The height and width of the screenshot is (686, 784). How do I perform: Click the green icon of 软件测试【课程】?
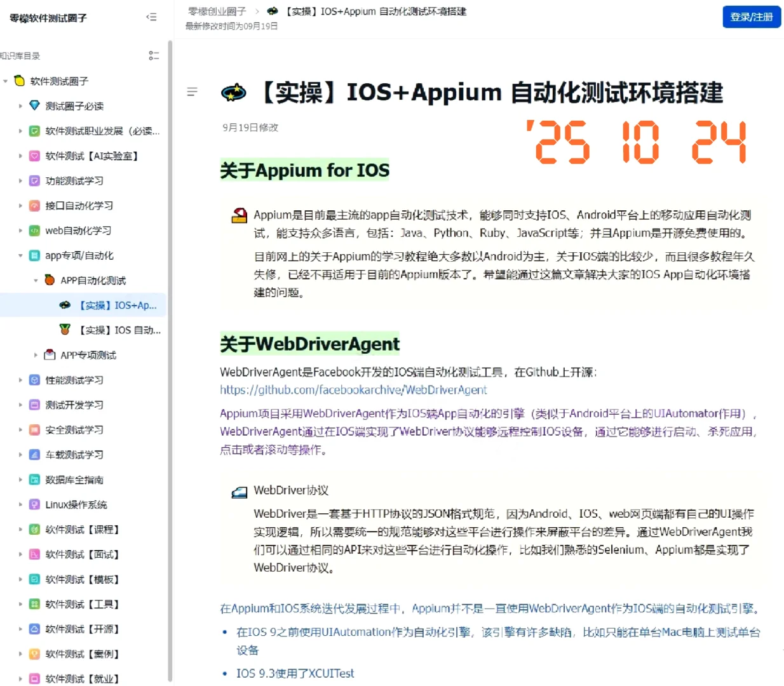pyautogui.click(x=35, y=529)
